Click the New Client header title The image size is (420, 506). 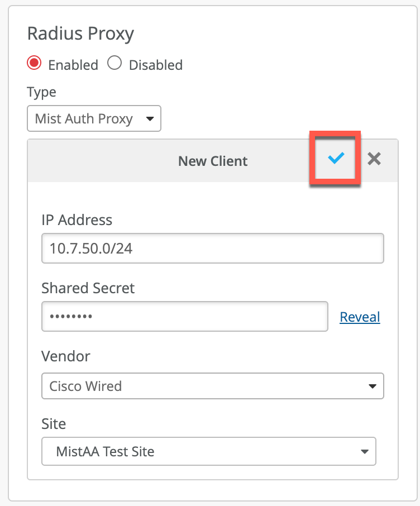coord(212,161)
